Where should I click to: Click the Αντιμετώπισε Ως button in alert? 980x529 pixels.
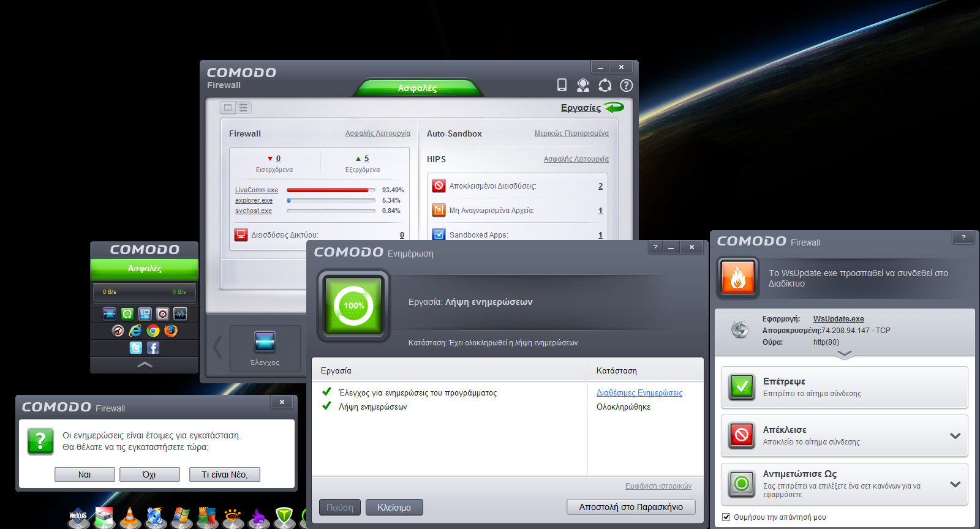coord(845,484)
